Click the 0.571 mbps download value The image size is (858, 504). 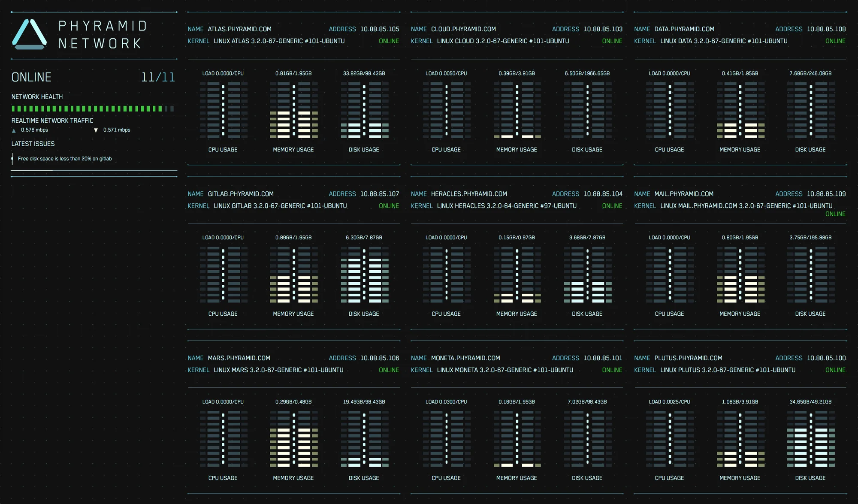(117, 130)
